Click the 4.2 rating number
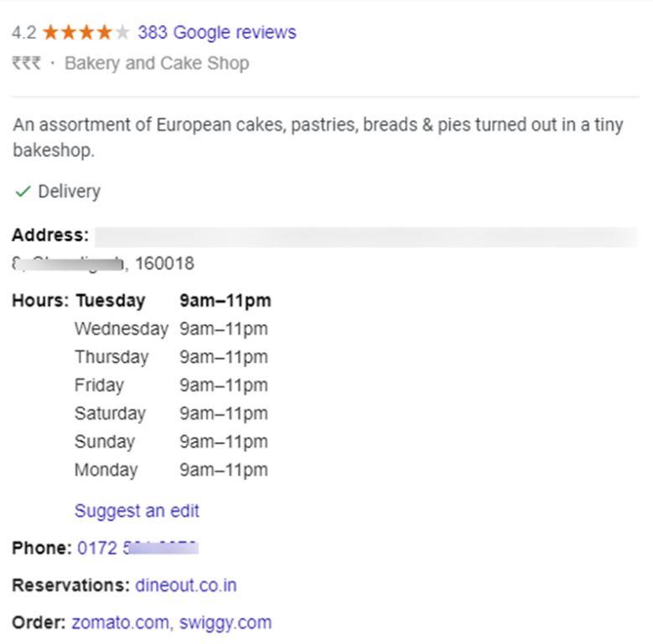This screenshot has width=653, height=644. [x=23, y=33]
